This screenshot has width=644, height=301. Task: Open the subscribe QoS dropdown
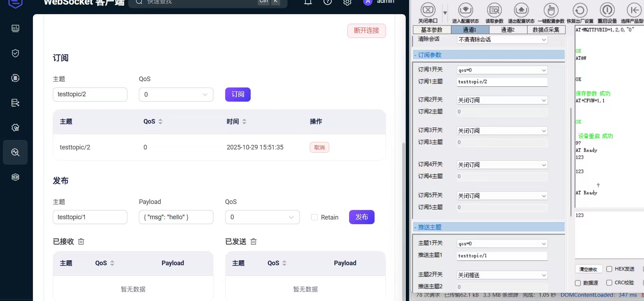pos(176,95)
